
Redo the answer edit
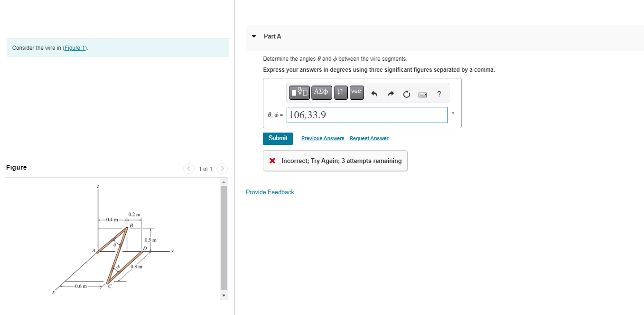(391, 94)
